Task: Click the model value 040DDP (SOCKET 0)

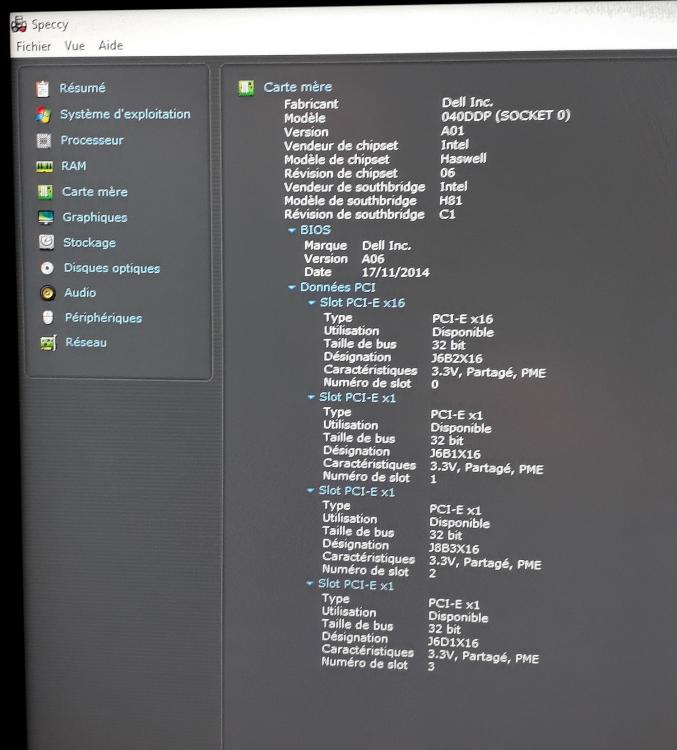Action: coord(506,116)
